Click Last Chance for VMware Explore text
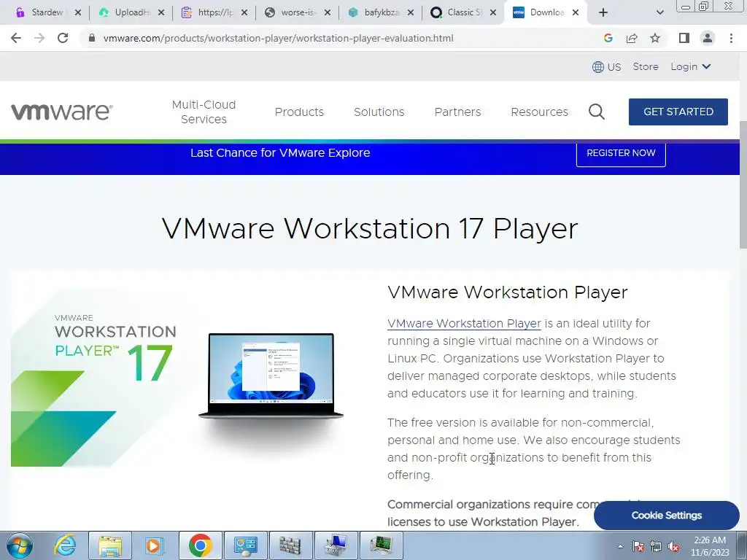This screenshot has width=747, height=560. (280, 153)
